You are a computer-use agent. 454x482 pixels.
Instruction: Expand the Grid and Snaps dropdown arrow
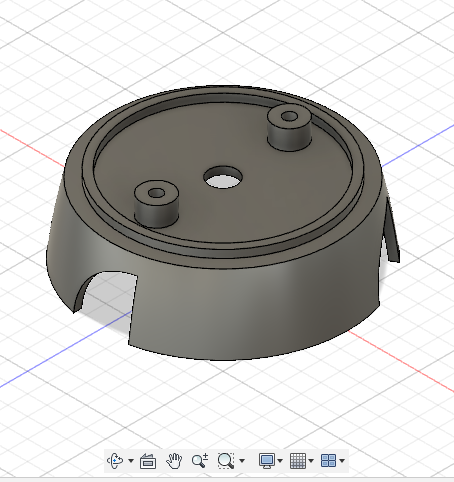pyautogui.click(x=311, y=461)
